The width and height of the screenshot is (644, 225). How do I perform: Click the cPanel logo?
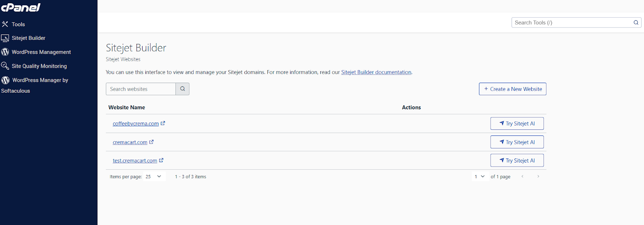[21, 7]
